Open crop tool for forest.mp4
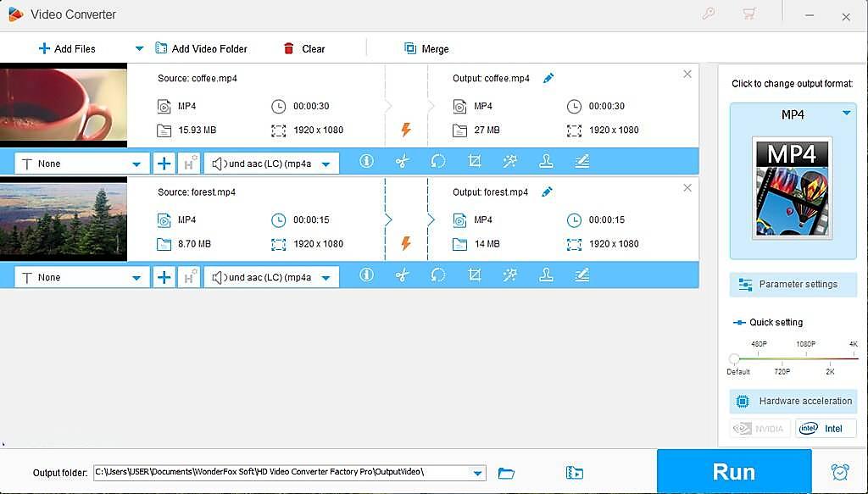Viewport: 868px width, 494px height. 475,275
